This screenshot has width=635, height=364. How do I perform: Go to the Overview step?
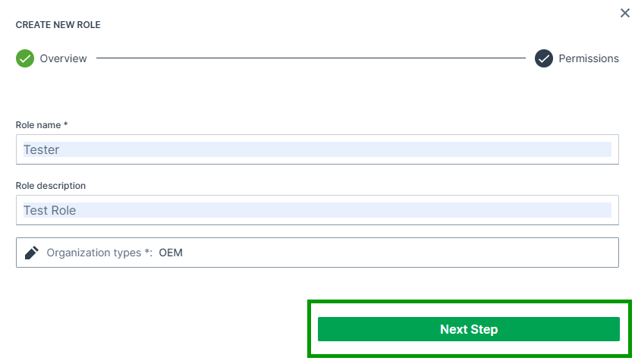(x=63, y=58)
